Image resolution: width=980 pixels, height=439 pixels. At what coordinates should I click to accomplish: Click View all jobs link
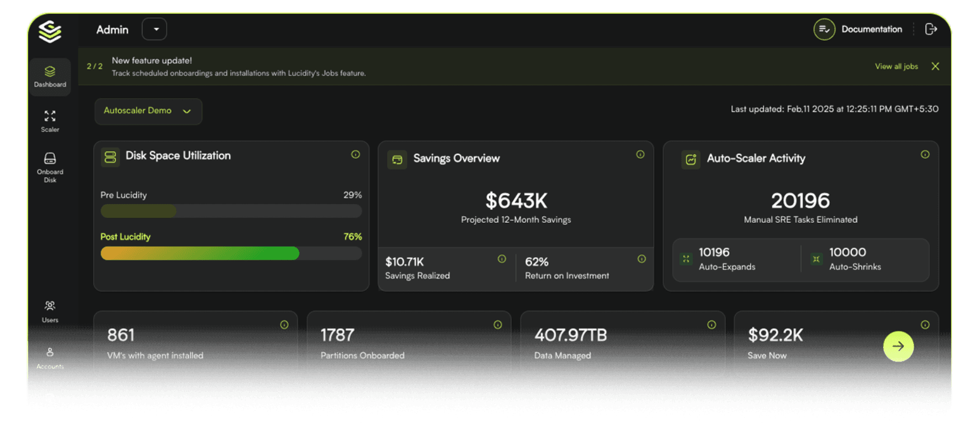(x=896, y=66)
